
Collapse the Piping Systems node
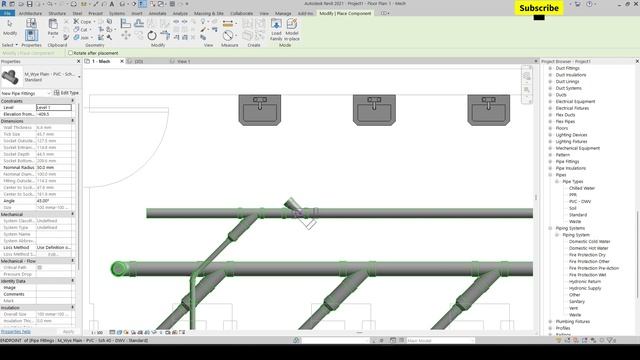click(x=550, y=228)
